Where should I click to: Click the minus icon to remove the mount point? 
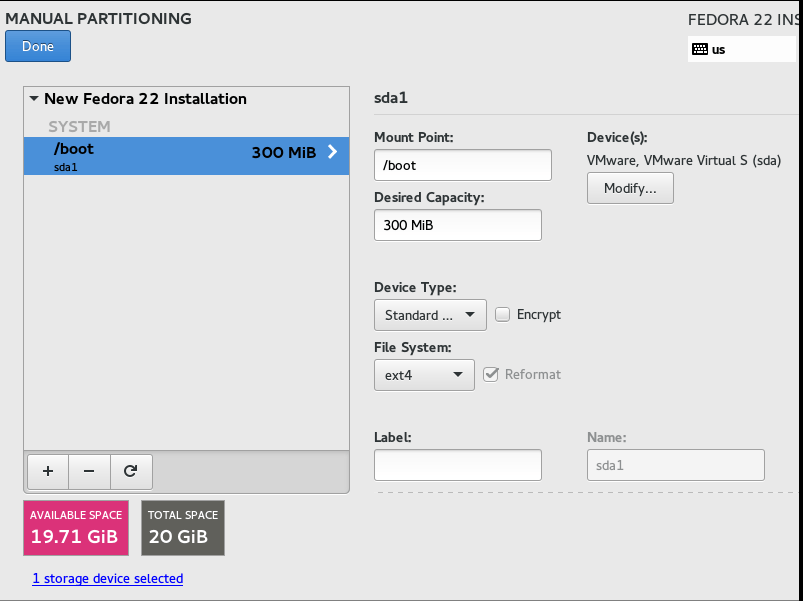pos(89,471)
